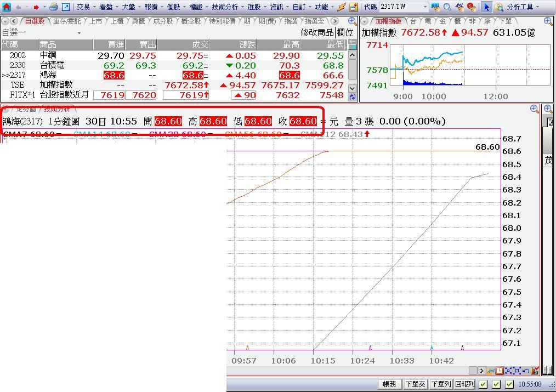Click the 下單夾 button
The image size is (556, 392).
[415, 384]
